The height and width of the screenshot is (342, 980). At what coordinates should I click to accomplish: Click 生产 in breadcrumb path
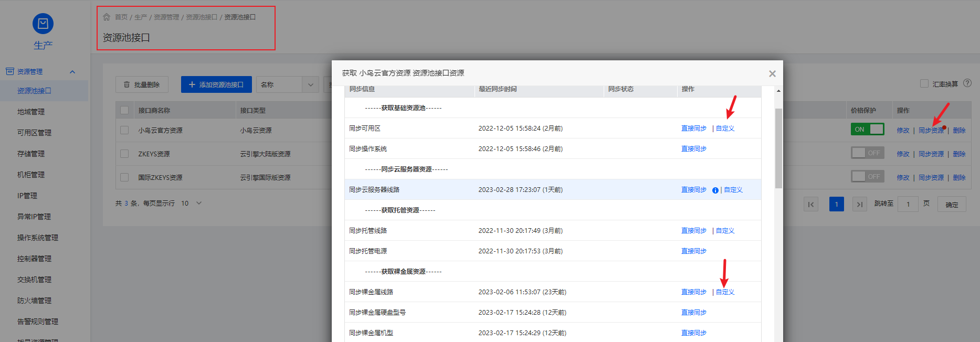(141, 17)
